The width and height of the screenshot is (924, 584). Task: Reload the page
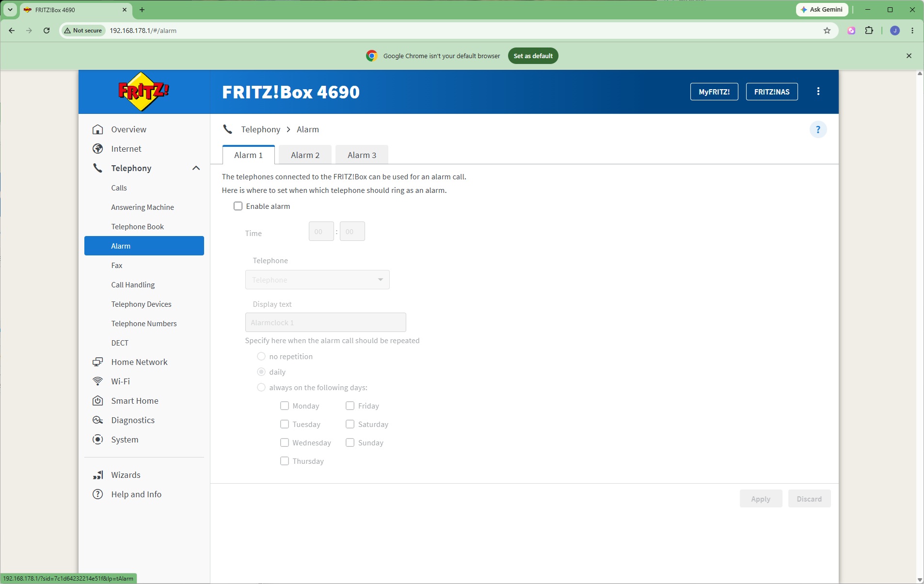click(x=47, y=31)
